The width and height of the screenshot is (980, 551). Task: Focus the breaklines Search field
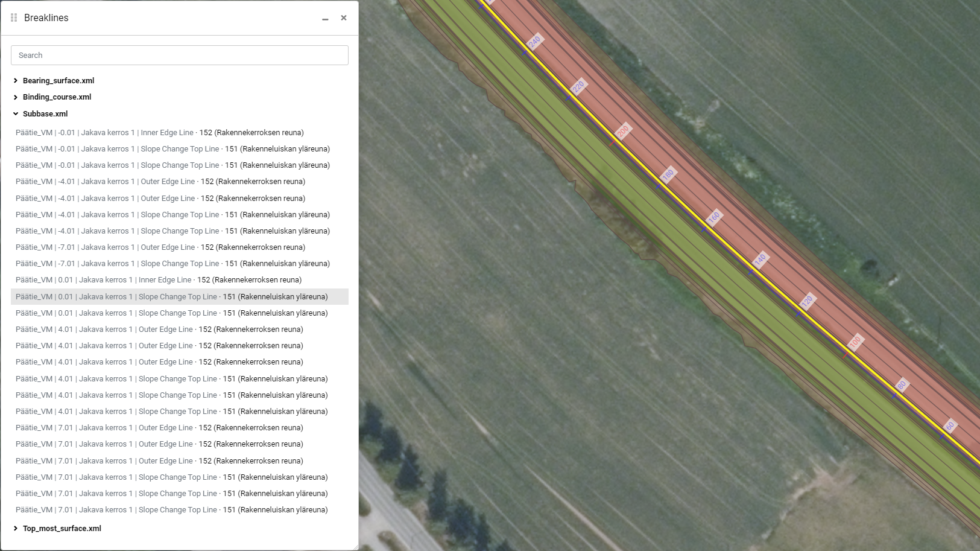coord(179,56)
